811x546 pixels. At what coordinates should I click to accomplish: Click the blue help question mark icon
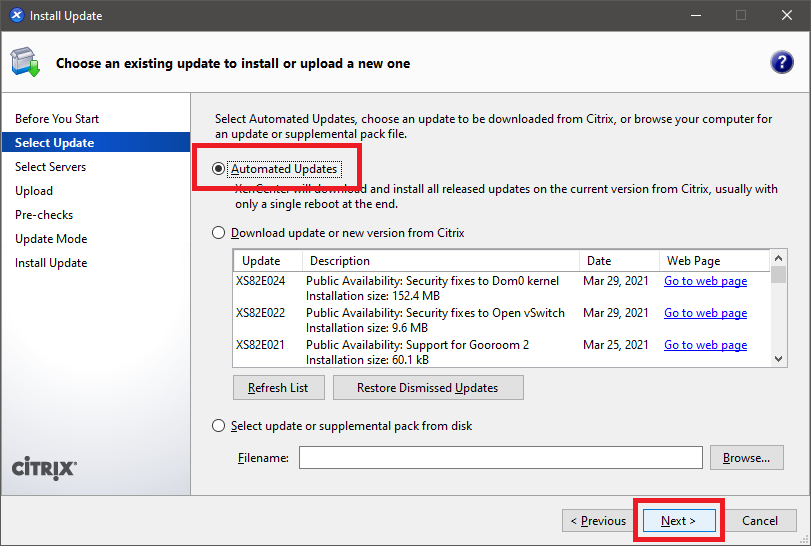[781, 62]
